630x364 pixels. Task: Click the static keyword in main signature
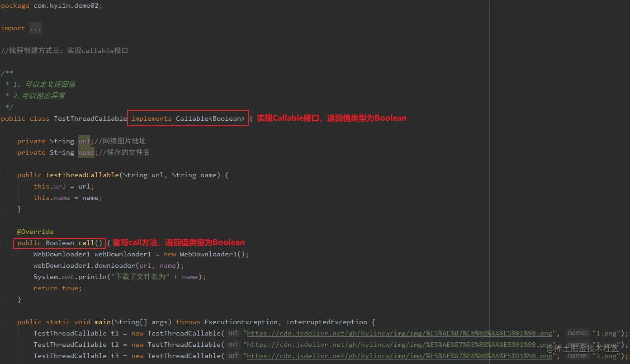coord(58,322)
